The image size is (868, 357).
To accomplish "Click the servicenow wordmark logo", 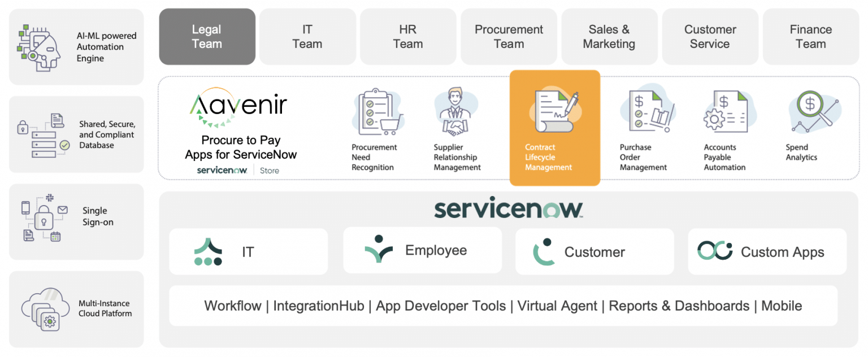I will 507,208.
